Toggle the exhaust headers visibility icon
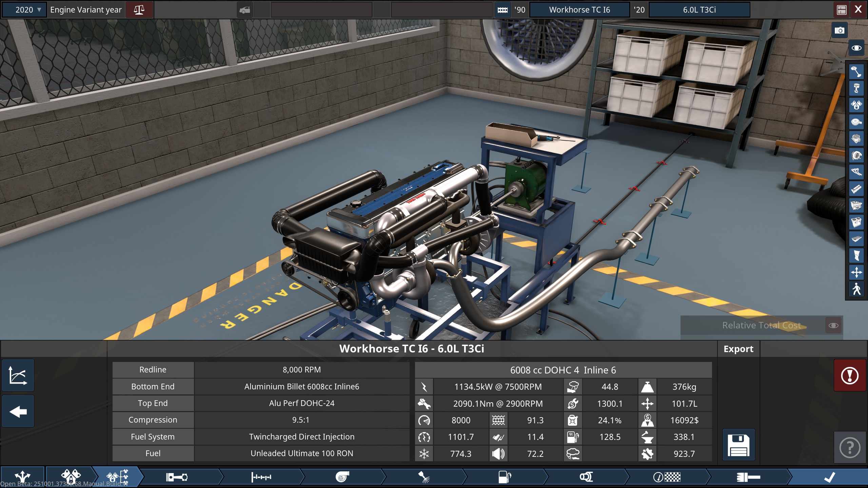 856,172
